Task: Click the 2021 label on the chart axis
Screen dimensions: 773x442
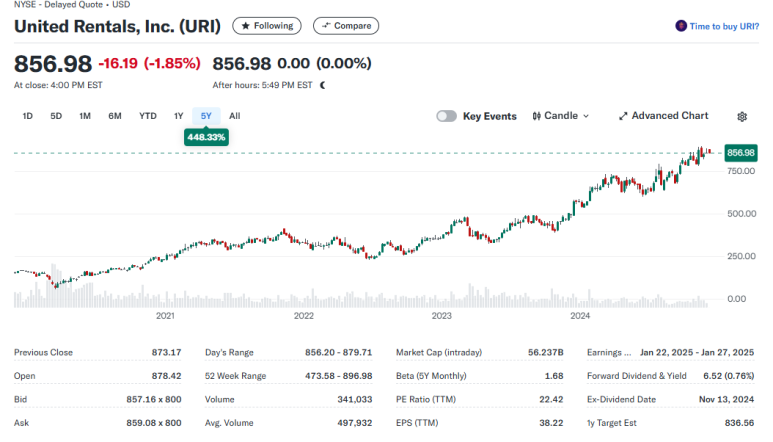Action: pyautogui.click(x=165, y=316)
